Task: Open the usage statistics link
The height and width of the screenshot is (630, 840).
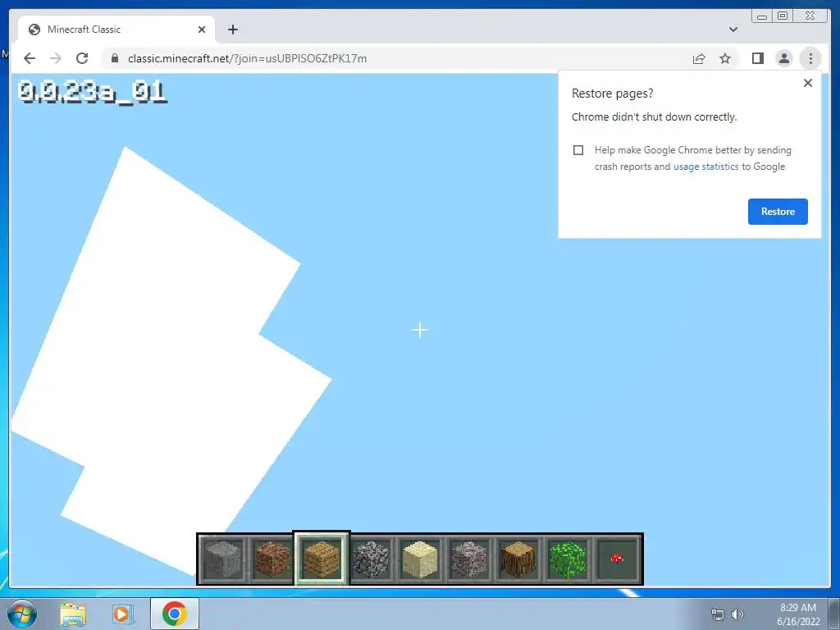Action: click(705, 167)
